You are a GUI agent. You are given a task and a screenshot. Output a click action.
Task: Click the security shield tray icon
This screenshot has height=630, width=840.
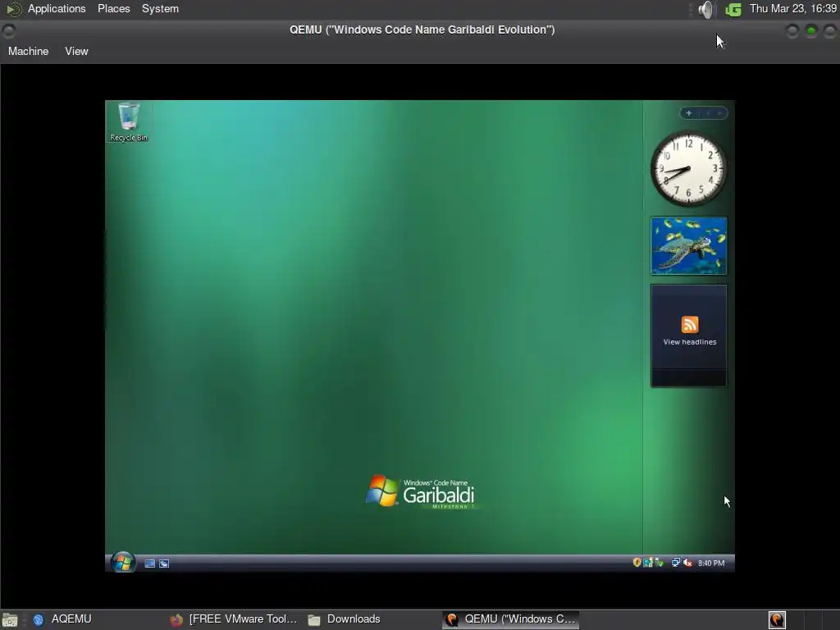pos(637,562)
